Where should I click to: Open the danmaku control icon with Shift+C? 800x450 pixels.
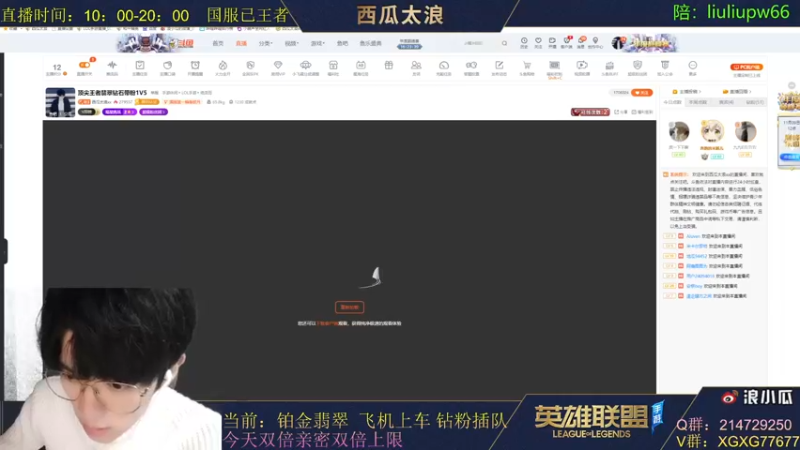pyautogui.click(x=555, y=65)
